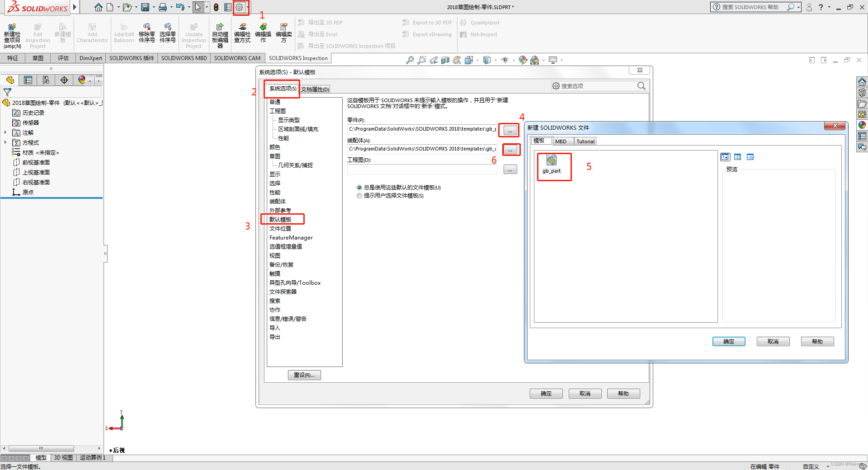This screenshot has height=470, width=868.
Task: Browse for 工程图 template with ... button
Action: 510,170
